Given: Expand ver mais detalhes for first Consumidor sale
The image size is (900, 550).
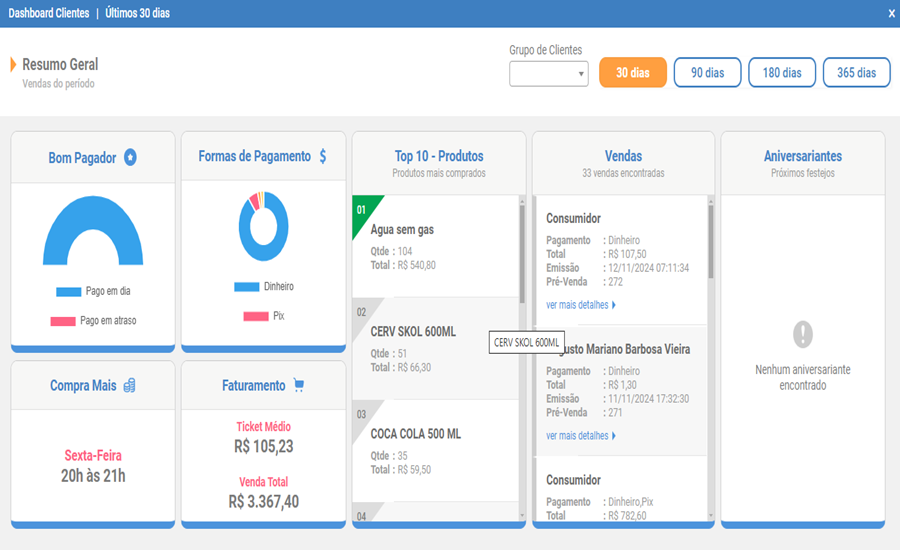Looking at the screenshot, I should pos(581,305).
